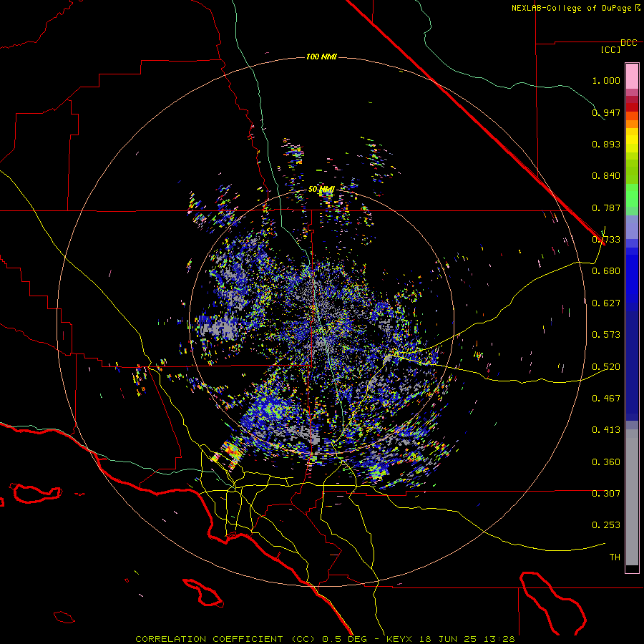644x644 pixels.
Task: Pick the bright green color band in legend
Action: [632, 195]
